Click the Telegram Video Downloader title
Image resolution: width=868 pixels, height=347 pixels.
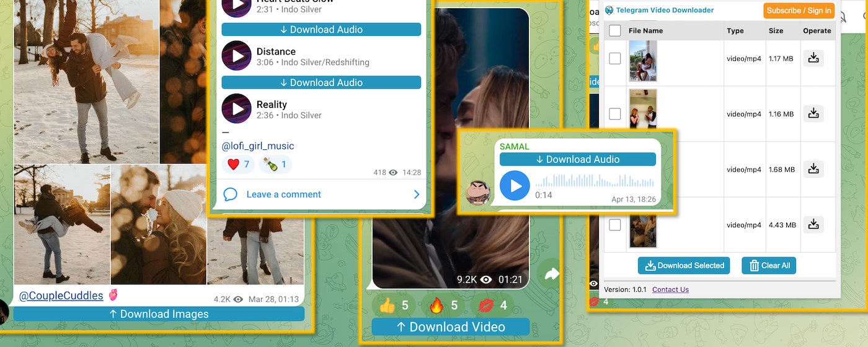click(x=665, y=10)
